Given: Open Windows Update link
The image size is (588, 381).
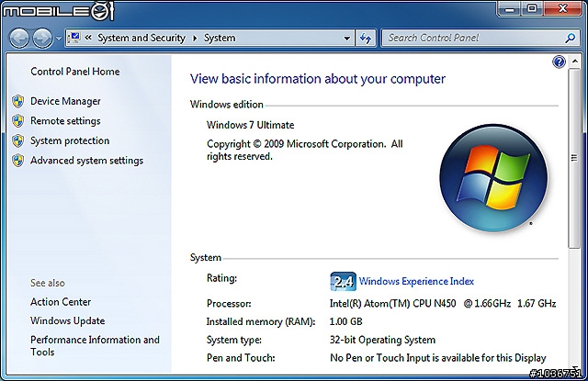Looking at the screenshot, I should pyautogui.click(x=68, y=320).
